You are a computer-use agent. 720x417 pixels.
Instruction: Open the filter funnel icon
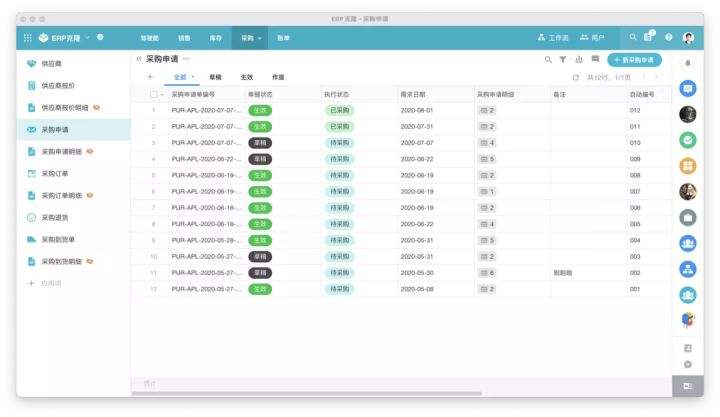[563, 60]
